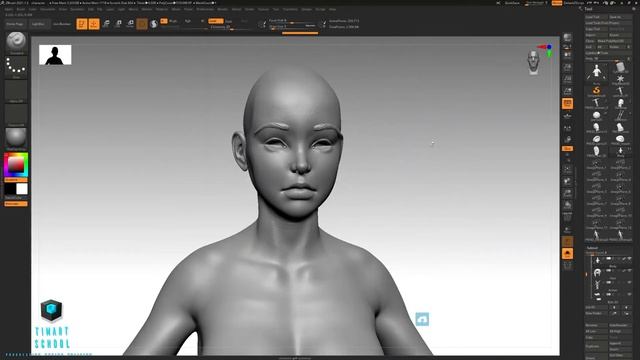Image resolution: width=640 pixels, height=360 pixels.
Task: Open LightBox from the top shelf
Action: [x=39, y=24]
